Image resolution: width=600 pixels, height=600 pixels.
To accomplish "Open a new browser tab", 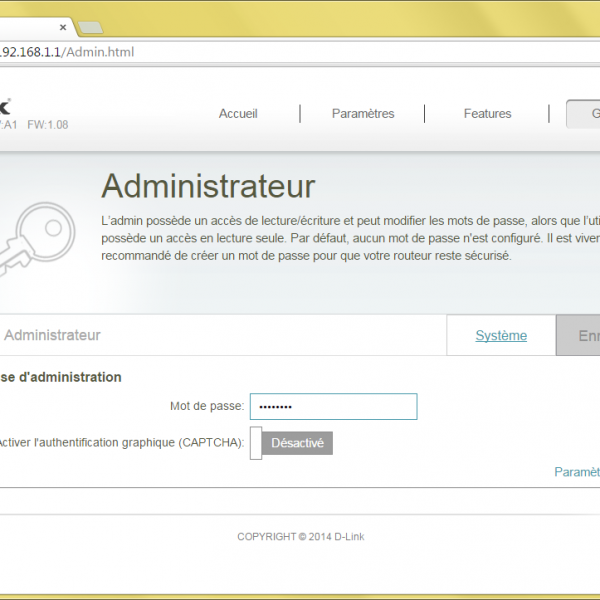I will (90, 27).
